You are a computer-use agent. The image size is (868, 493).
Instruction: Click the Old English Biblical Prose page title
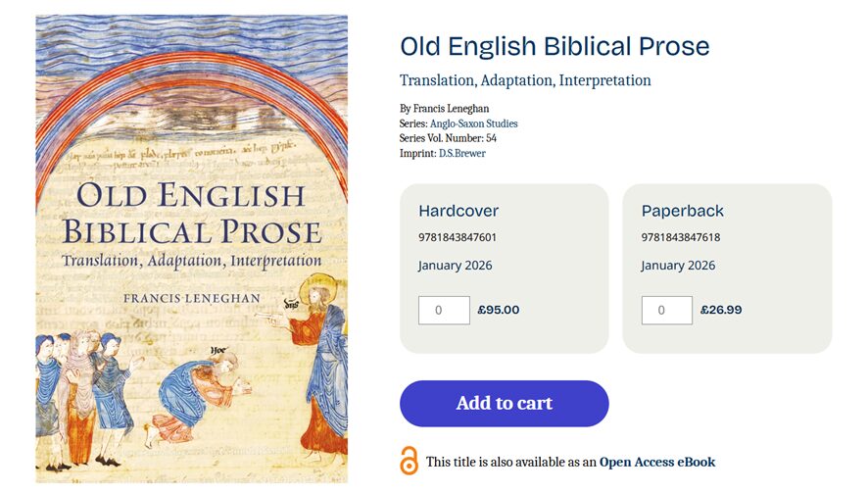tap(555, 46)
